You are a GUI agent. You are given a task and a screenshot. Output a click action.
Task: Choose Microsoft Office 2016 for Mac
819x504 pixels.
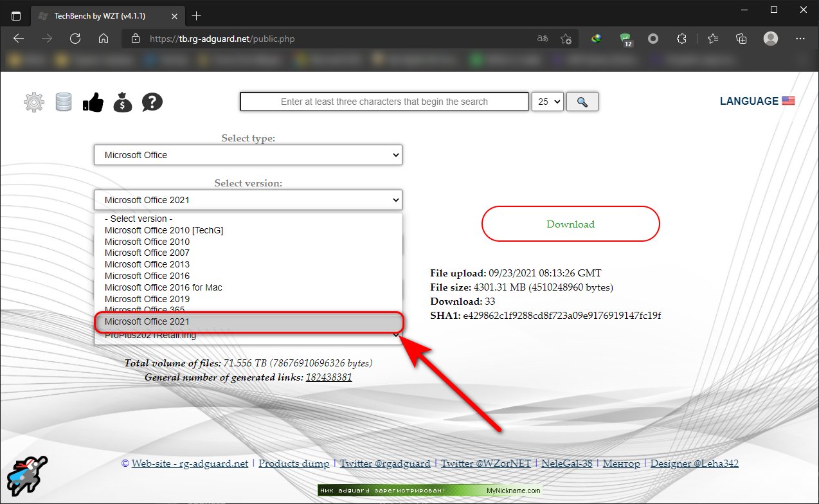point(163,287)
